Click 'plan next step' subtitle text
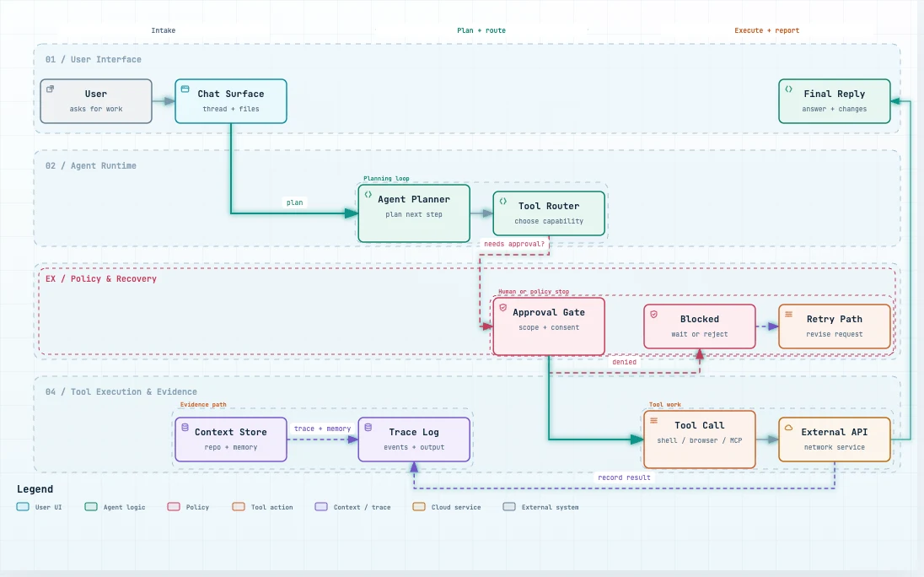This screenshot has width=924, height=577. [x=414, y=214]
